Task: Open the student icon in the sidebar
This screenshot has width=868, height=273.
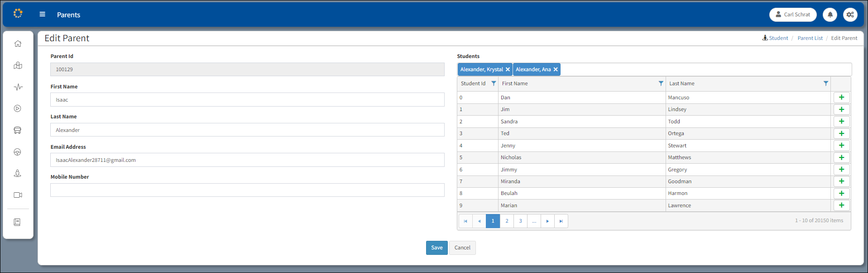Action: [x=18, y=173]
